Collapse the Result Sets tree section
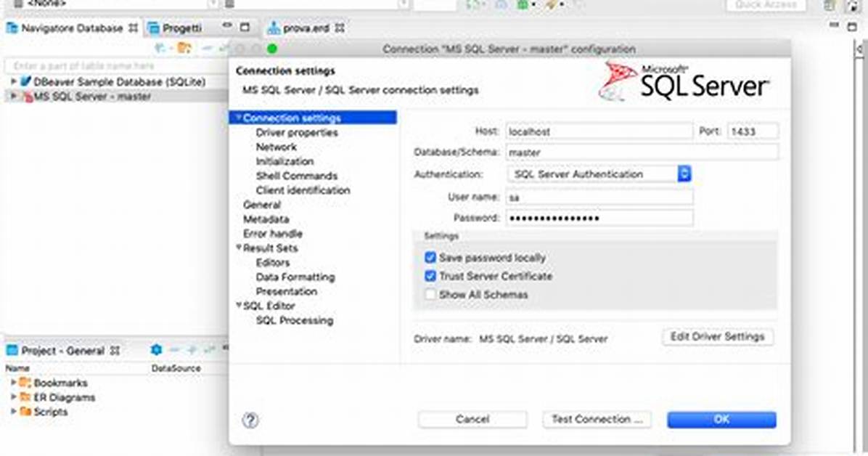The height and width of the screenshot is (456, 868). (x=239, y=248)
